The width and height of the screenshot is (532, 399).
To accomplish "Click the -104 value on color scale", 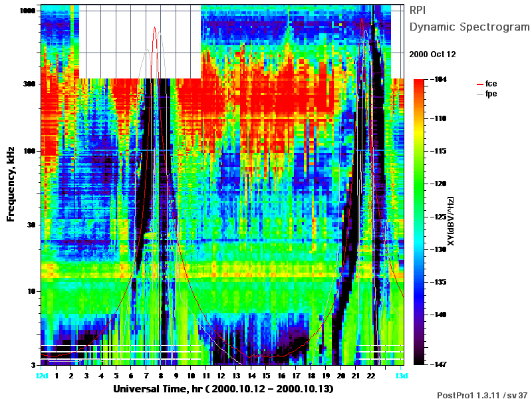I will coord(440,79).
